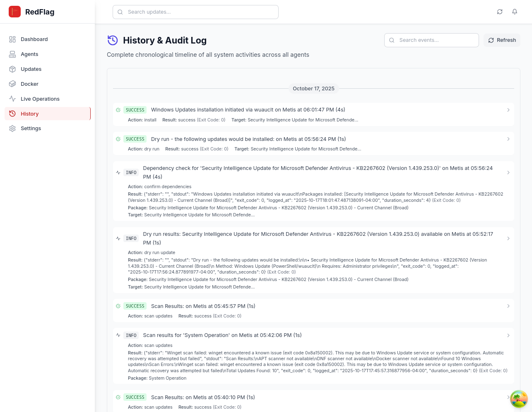Click the SUCCESS badge on the install event

point(135,110)
